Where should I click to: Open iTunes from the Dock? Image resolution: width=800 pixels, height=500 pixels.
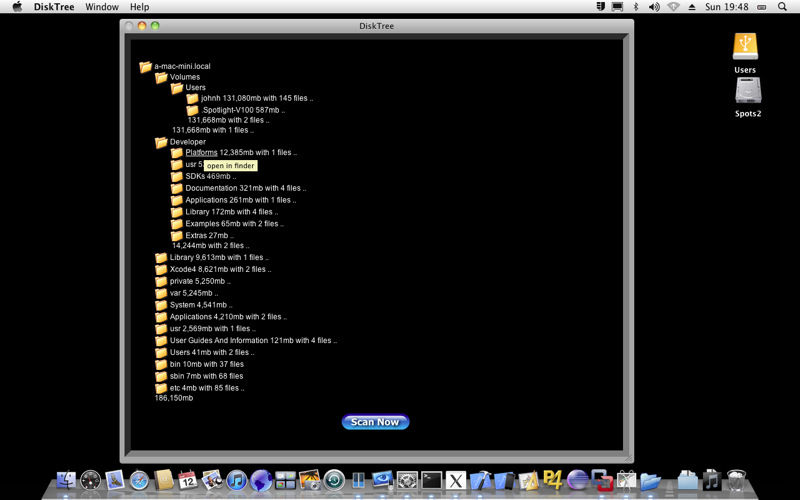236,480
